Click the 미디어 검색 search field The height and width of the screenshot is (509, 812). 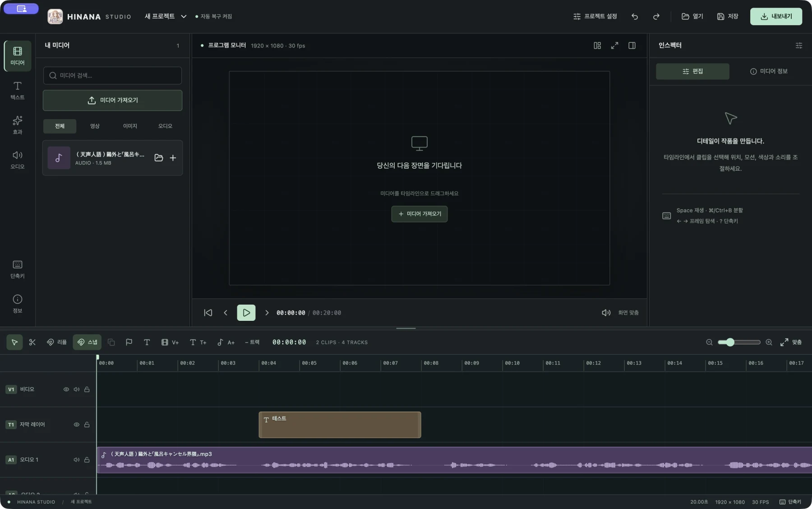coord(112,75)
